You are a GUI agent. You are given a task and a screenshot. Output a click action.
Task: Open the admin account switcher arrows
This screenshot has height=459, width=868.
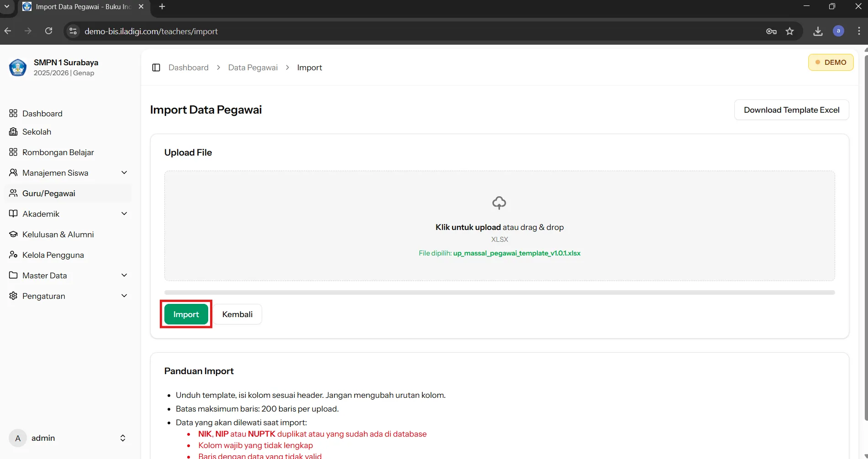123,438
